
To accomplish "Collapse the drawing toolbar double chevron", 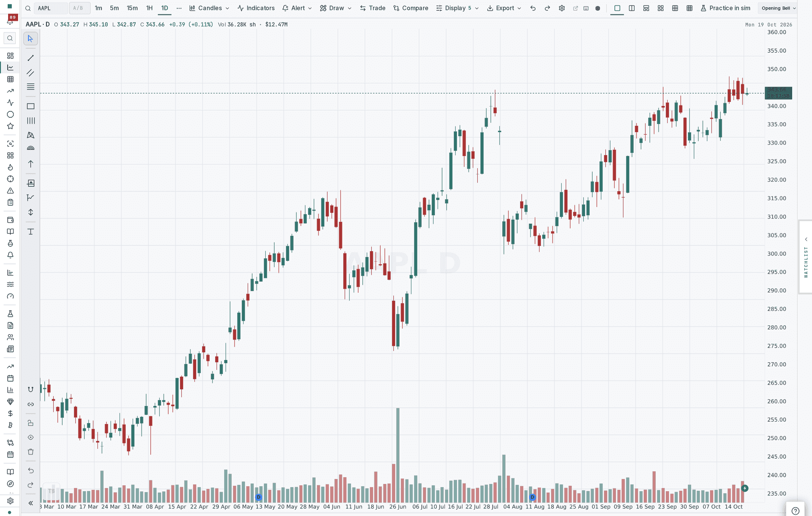I will click(31, 503).
